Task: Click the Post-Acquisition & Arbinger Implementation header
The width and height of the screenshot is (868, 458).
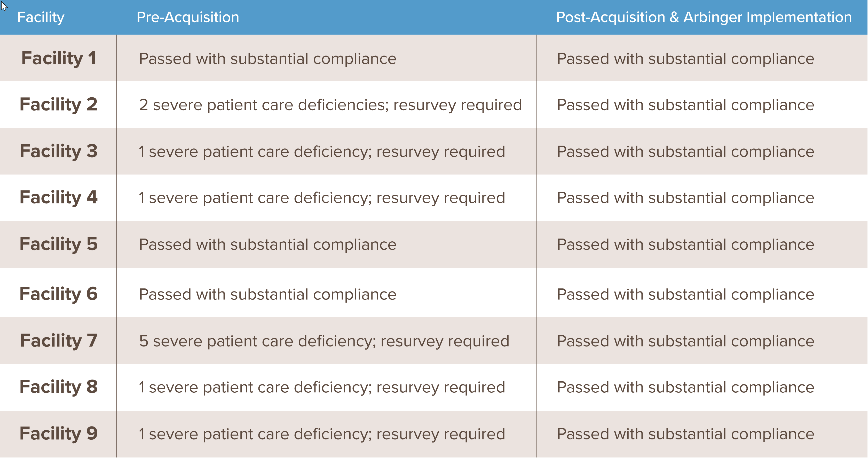Action: pyautogui.click(x=704, y=17)
